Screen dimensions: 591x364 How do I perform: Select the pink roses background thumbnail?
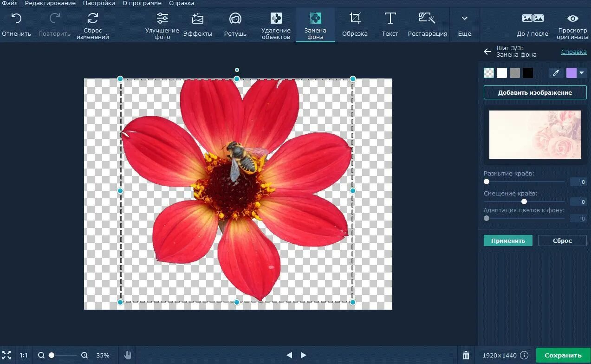click(x=535, y=135)
